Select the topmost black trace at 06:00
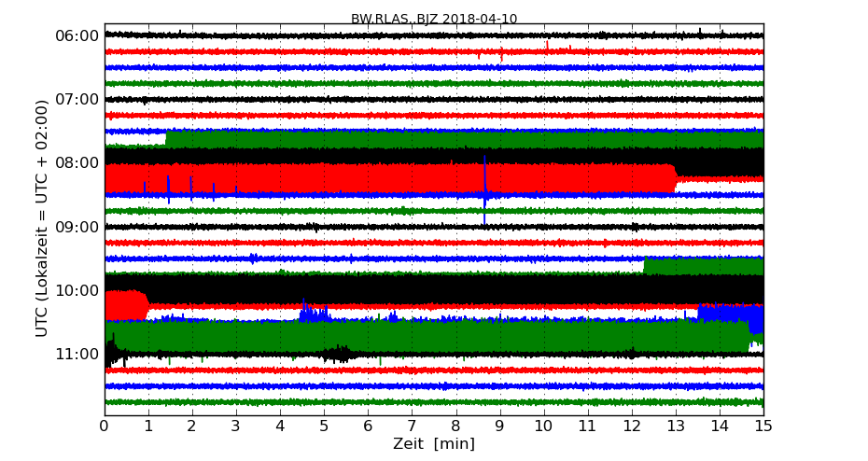 pos(434,35)
